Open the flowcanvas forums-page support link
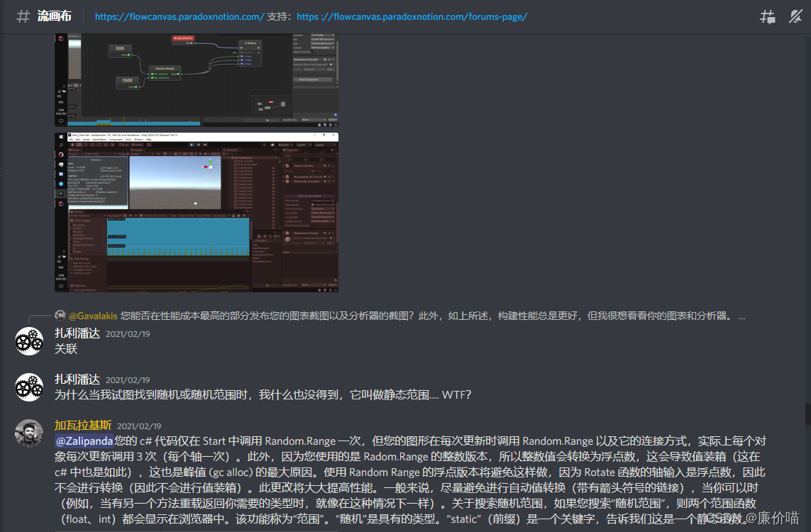 click(x=412, y=16)
